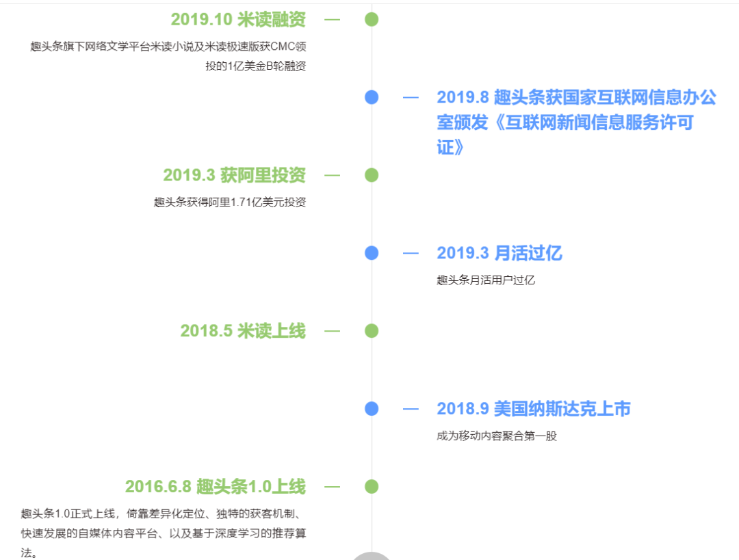Select the heading 2019.3 获阿里投资
The image size is (739, 560).
[234, 175]
